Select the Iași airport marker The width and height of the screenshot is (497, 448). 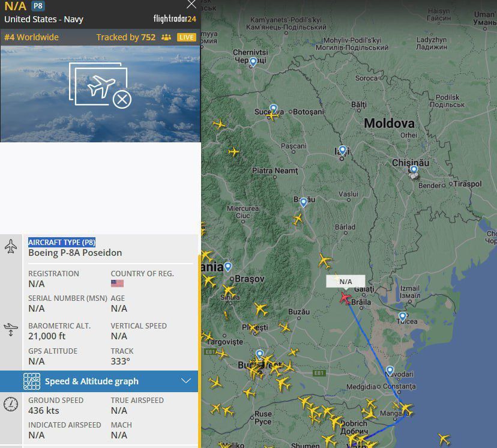tap(342, 150)
